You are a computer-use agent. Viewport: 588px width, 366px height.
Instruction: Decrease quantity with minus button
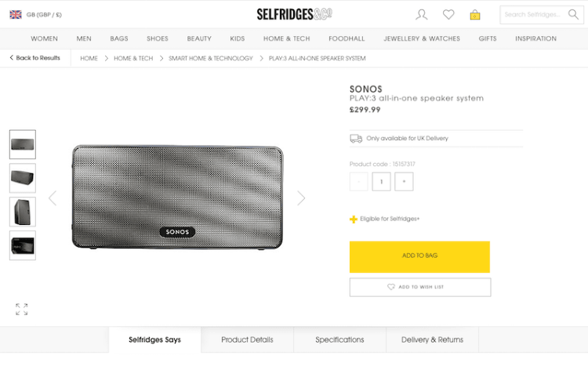coord(359,182)
